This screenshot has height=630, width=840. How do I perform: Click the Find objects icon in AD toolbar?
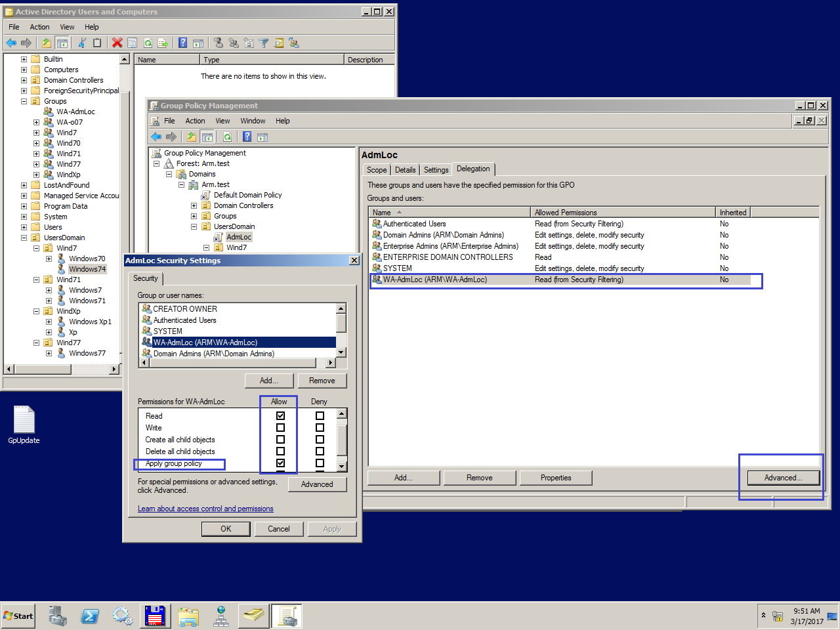279,43
